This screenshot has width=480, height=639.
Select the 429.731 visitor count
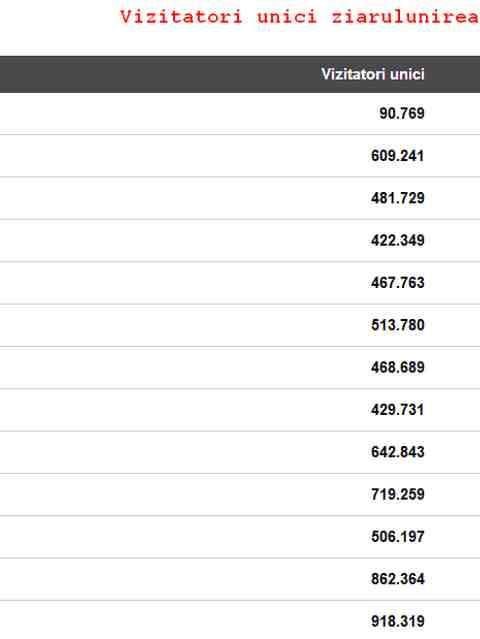click(x=398, y=410)
